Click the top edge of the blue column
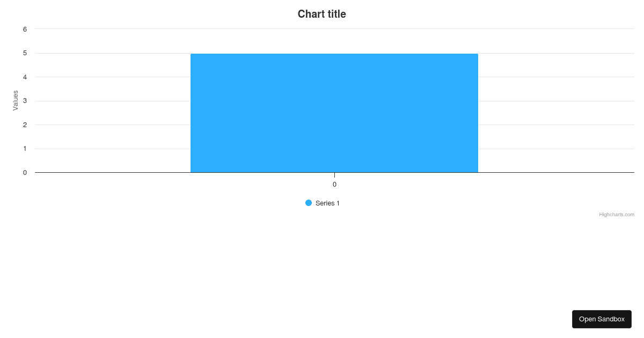Viewport: 644px width, 338px height. point(334,54)
